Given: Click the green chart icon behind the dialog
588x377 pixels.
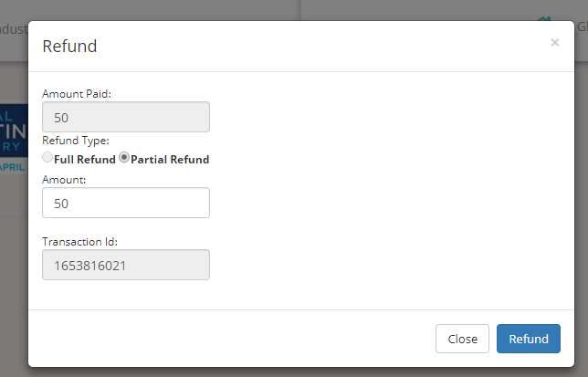Looking at the screenshot, I should (544, 19).
